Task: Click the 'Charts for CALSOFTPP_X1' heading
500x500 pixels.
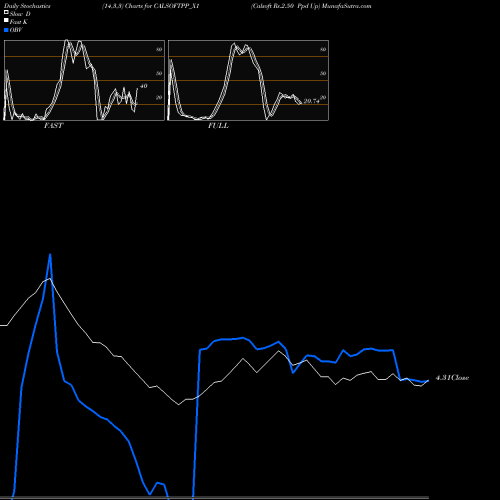Action: (162, 6)
